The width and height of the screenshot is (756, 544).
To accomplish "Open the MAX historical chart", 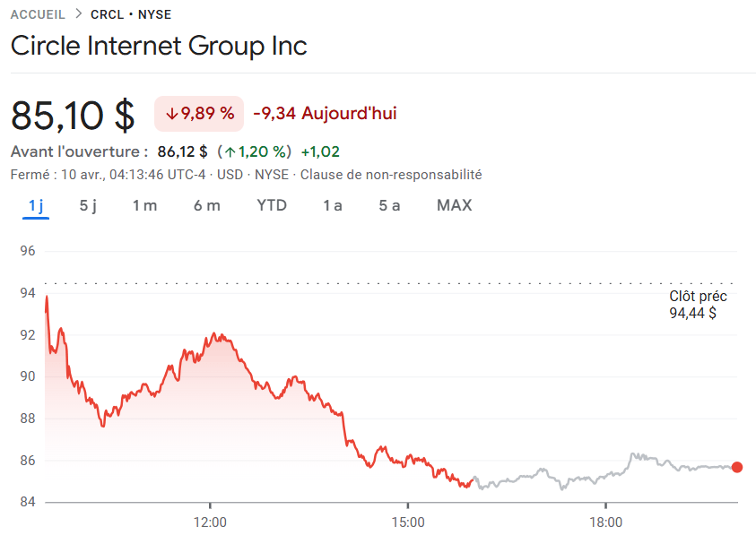I will [454, 205].
